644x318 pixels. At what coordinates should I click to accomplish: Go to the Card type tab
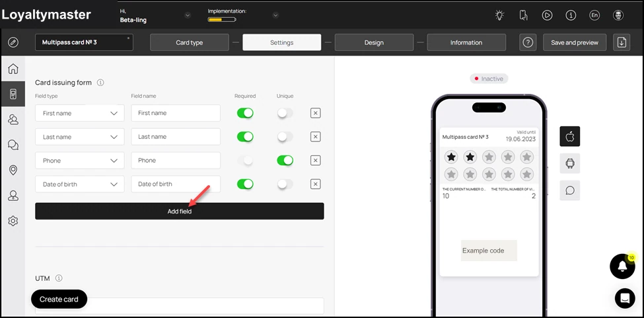coord(190,42)
